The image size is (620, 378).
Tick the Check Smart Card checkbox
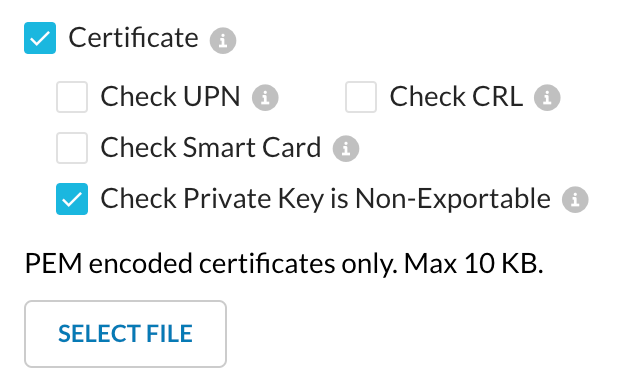tap(72, 148)
